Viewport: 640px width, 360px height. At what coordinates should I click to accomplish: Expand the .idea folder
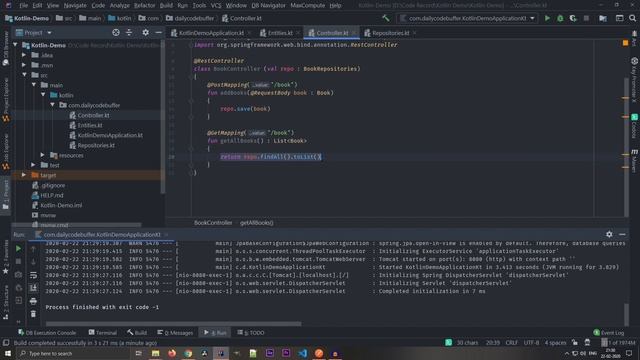tap(24, 55)
